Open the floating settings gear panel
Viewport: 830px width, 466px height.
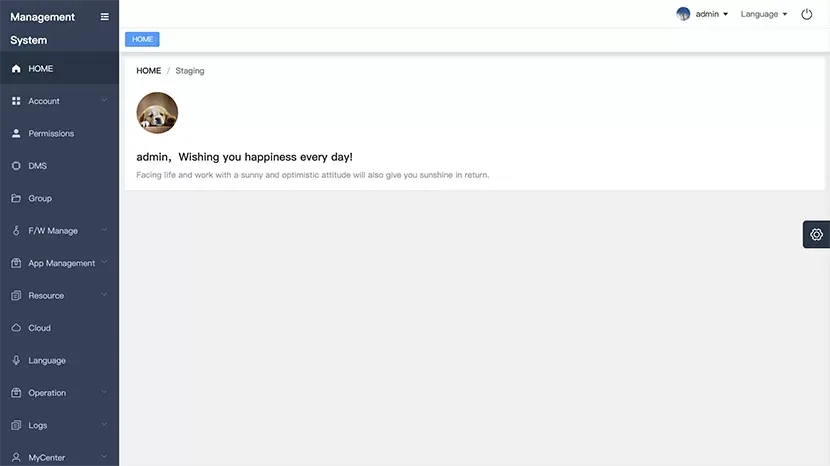click(816, 235)
